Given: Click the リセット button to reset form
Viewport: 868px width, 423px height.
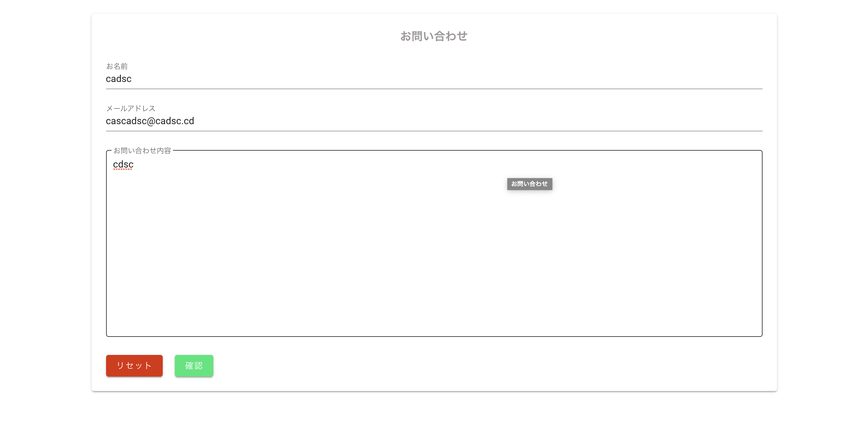Looking at the screenshot, I should pos(134,365).
